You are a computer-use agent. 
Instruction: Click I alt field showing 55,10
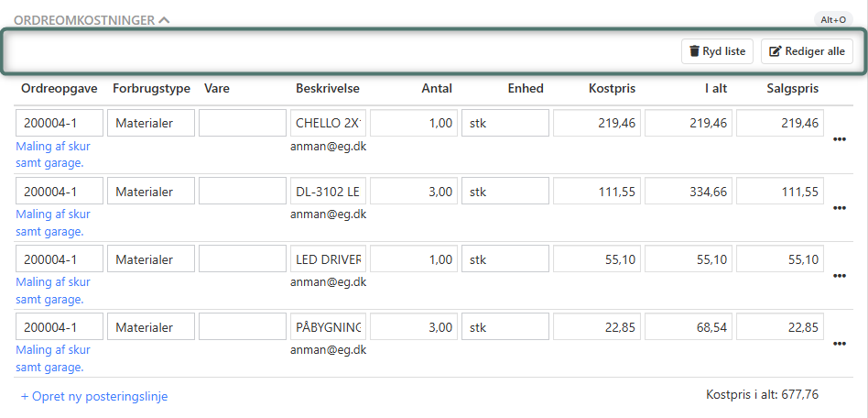tap(688, 259)
